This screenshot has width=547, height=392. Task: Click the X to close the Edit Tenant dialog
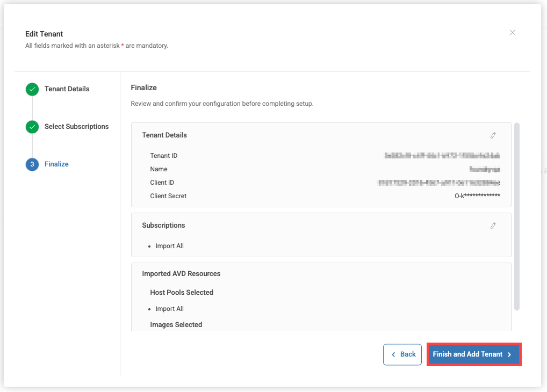click(x=512, y=32)
